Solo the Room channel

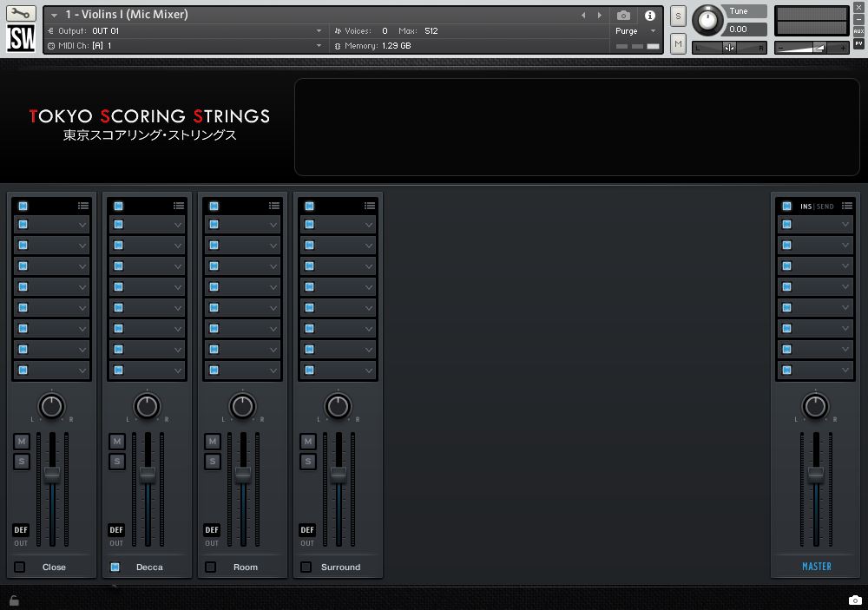pos(213,461)
